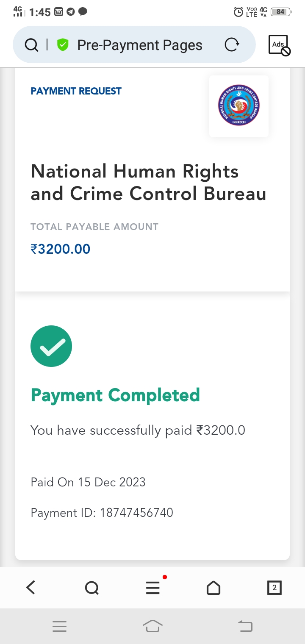Tap the search magnifier in address bar

(32, 45)
